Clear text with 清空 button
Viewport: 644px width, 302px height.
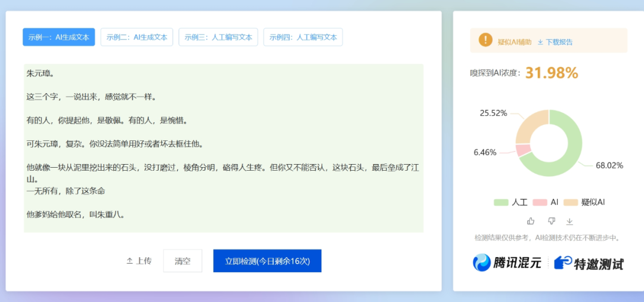(x=182, y=261)
